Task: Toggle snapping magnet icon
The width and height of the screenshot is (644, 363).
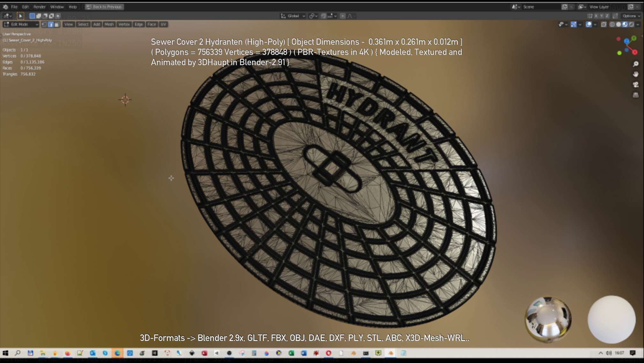Action: point(323,16)
